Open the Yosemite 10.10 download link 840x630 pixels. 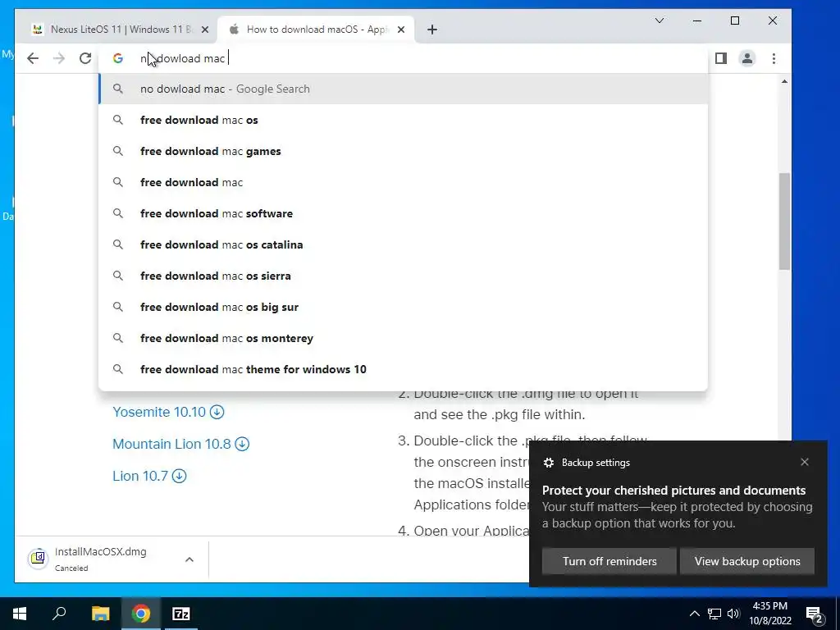coord(168,412)
